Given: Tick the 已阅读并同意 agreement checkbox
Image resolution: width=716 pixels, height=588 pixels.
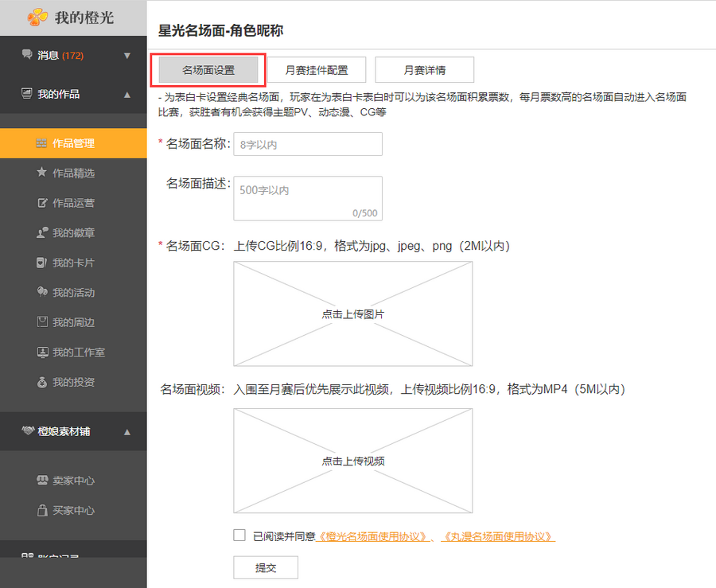Looking at the screenshot, I should tap(239, 535).
